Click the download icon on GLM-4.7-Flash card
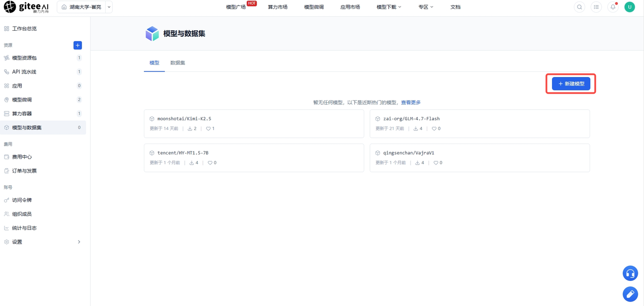 click(416, 129)
